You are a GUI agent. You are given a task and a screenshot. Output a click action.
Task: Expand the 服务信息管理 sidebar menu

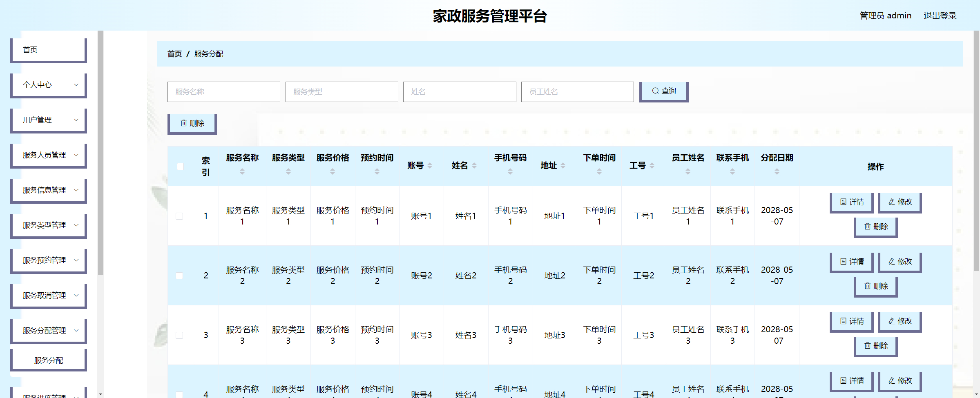(49, 190)
